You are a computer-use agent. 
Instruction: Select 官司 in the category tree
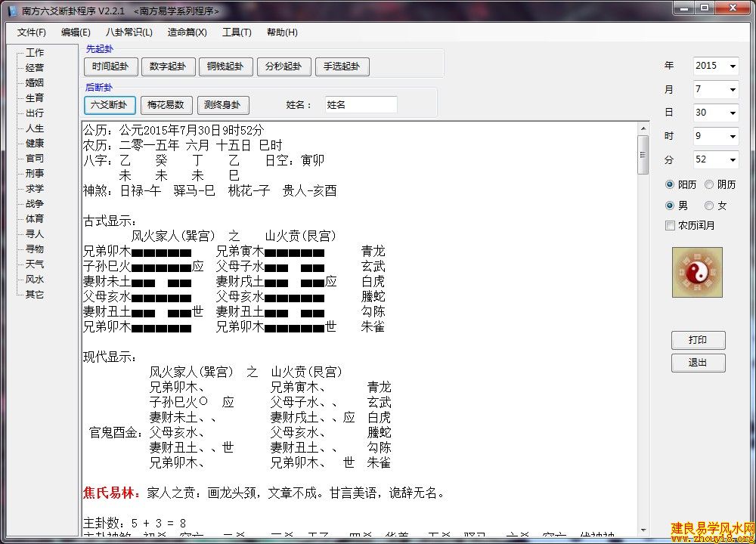(35, 158)
